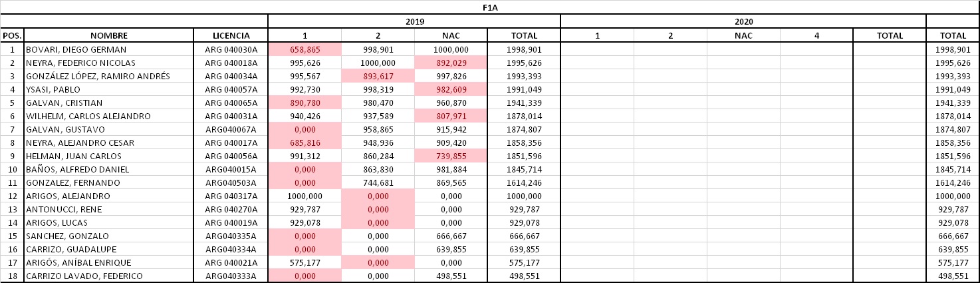Screen dimensions: 980x283
Task: Click licence ARG040333A cell
Action: [231, 276]
